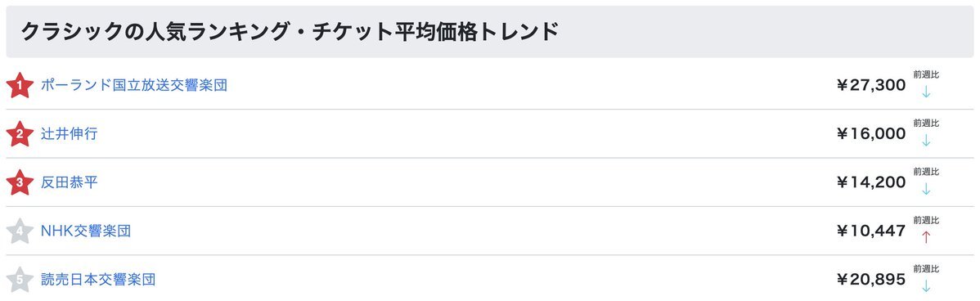980x301 pixels.
Task: Click the red rank 3 star badge
Action: click(20, 183)
